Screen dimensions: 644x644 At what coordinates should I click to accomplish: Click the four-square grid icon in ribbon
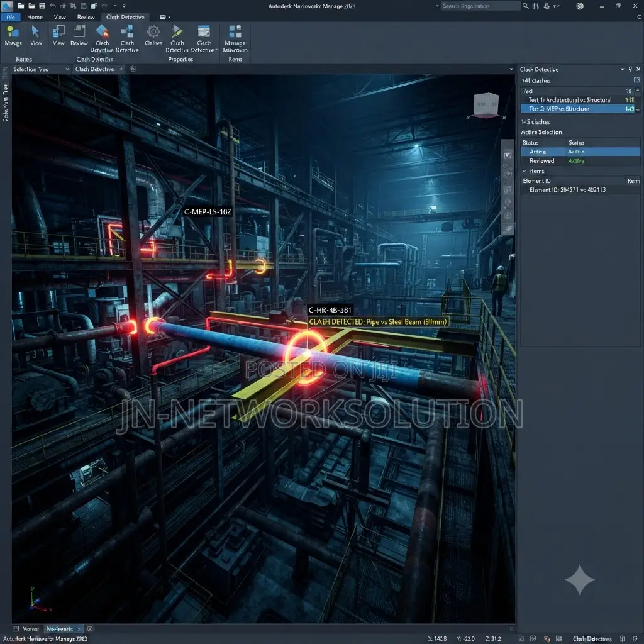coord(235,31)
